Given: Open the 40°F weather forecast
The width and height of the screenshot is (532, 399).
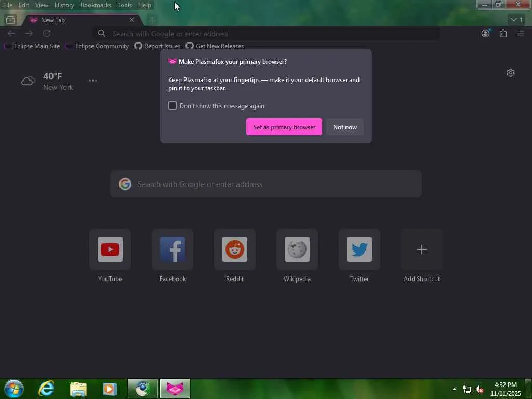Looking at the screenshot, I should [52, 76].
